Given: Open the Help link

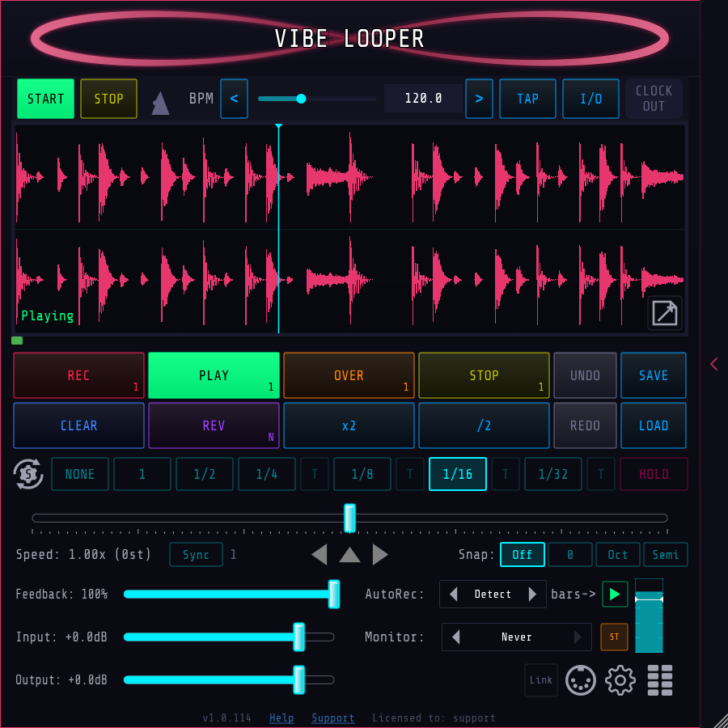Looking at the screenshot, I should [x=281, y=718].
